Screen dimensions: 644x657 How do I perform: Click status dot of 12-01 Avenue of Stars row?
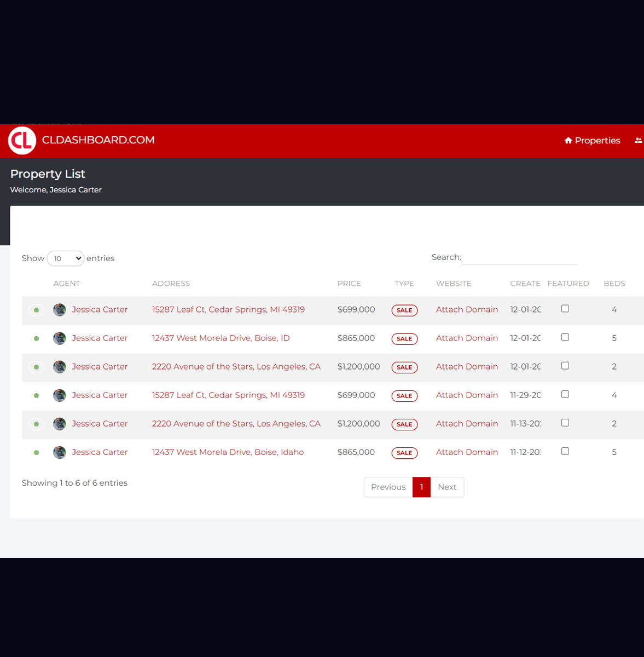[x=36, y=367]
